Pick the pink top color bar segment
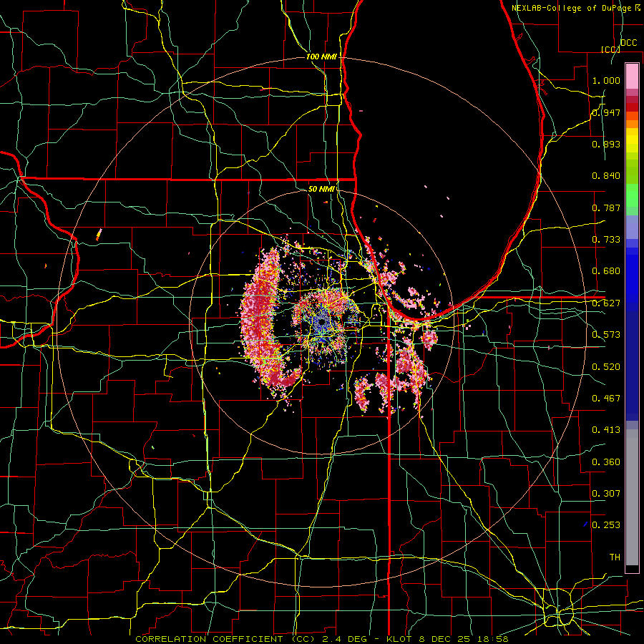This screenshot has width=644, height=644. [632, 76]
